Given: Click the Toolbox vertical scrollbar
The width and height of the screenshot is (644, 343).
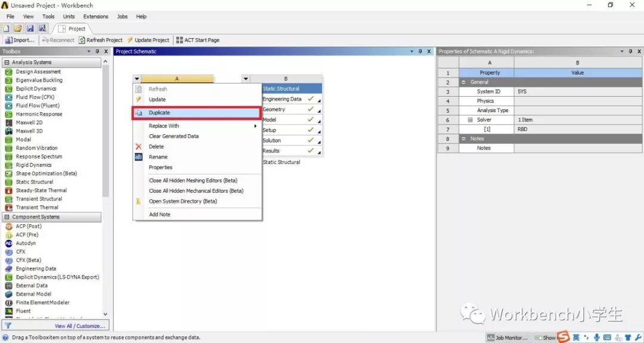Looking at the screenshot, I should pyautogui.click(x=106, y=131).
